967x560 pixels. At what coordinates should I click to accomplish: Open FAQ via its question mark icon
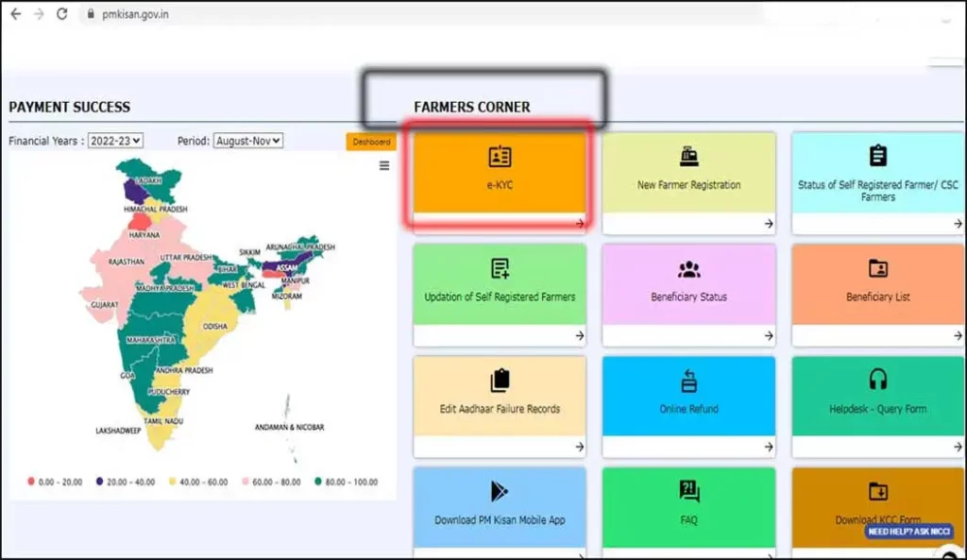(688, 490)
